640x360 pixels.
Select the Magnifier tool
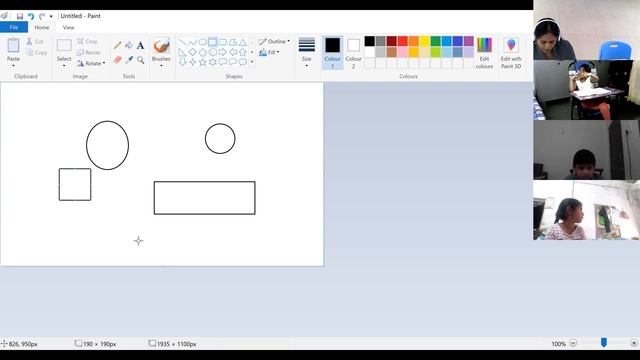coord(140,60)
